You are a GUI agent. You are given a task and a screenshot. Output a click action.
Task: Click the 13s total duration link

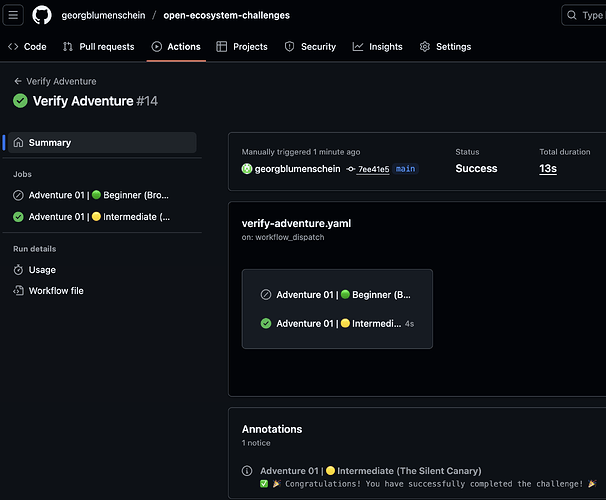(x=548, y=168)
